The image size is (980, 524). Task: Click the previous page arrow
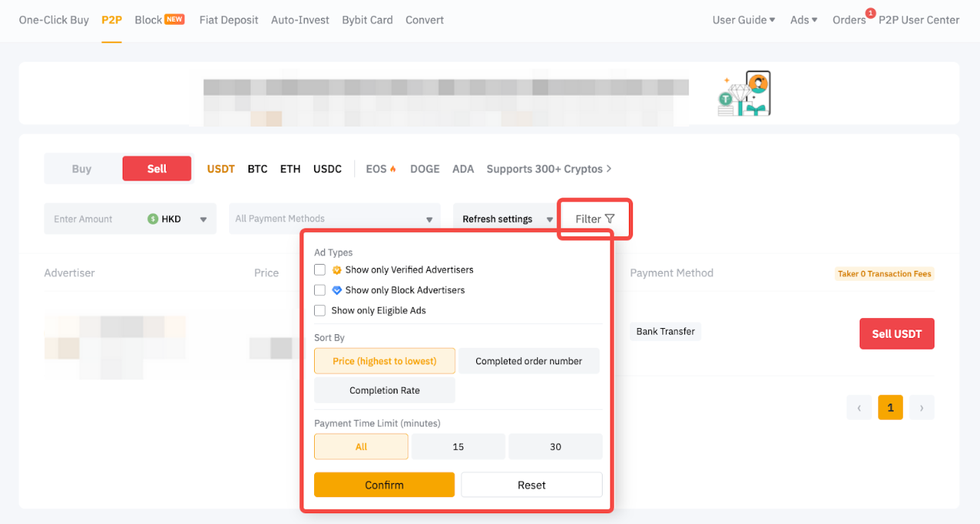pos(859,407)
